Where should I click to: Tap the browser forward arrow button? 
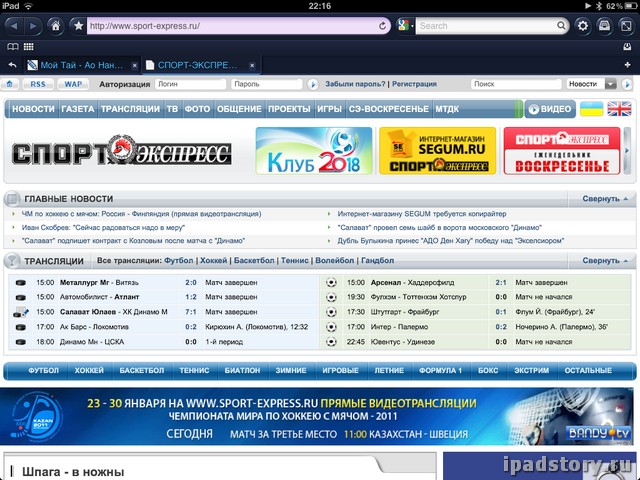33,26
